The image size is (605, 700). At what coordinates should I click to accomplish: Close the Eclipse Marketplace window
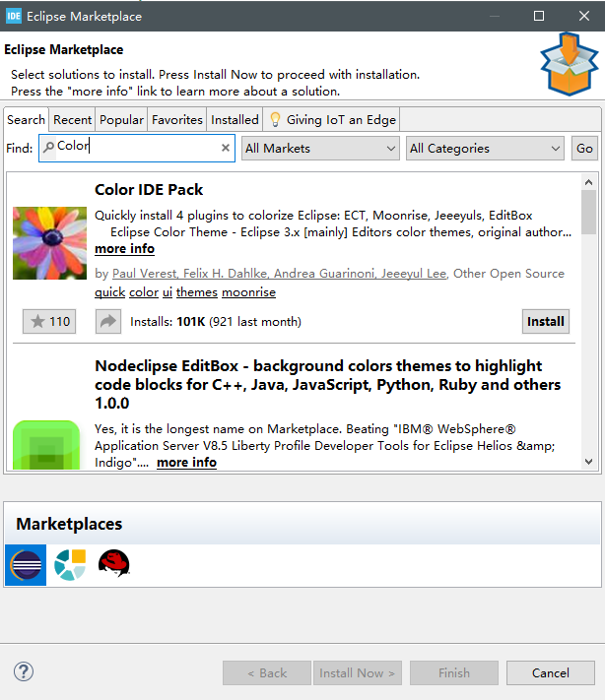584,16
